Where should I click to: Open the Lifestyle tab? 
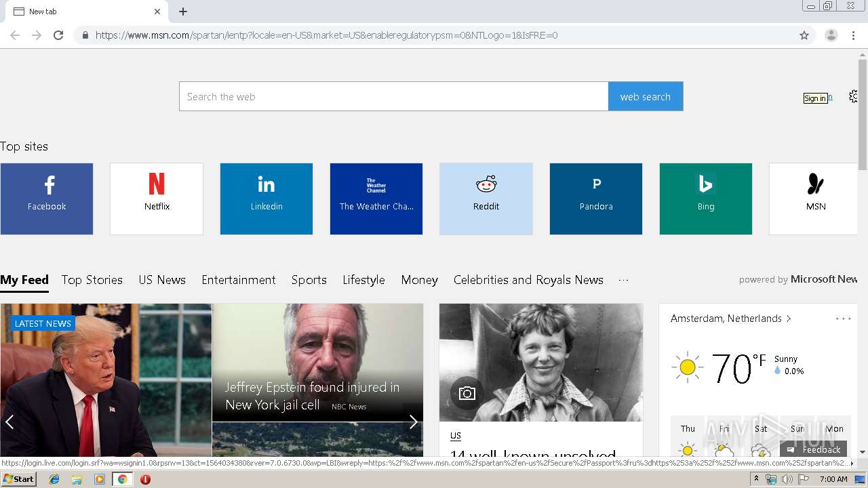coord(363,280)
